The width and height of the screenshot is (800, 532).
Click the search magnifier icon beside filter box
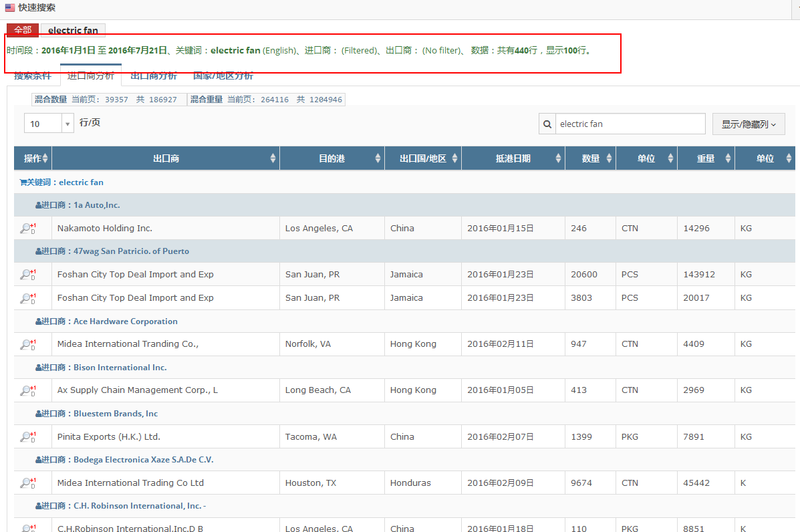click(x=547, y=124)
